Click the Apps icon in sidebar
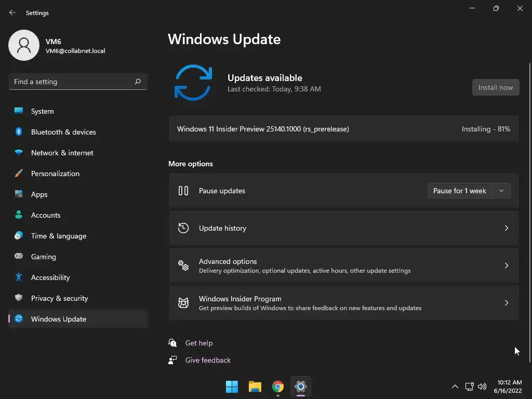This screenshot has height=399, width=532. point(19,194)
